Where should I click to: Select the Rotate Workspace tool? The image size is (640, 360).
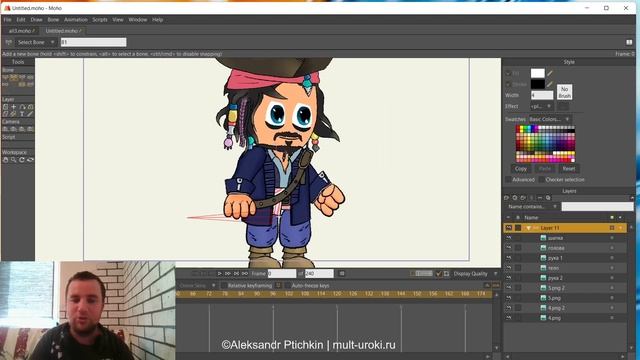[22, 160]
